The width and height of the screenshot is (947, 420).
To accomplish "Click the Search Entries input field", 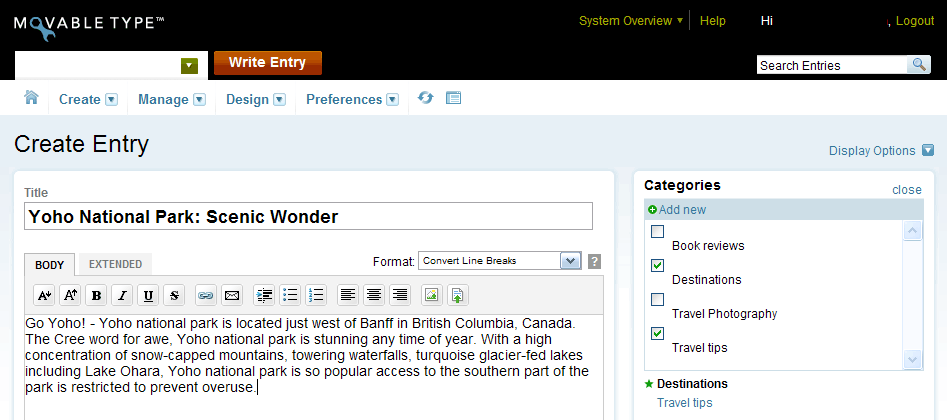I will tap(831, 66).
